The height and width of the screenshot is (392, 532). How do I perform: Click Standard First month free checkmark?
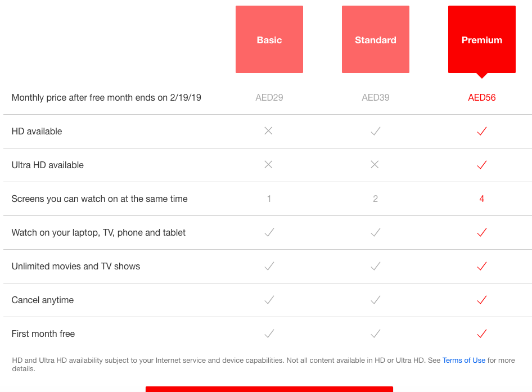point(375,334)
